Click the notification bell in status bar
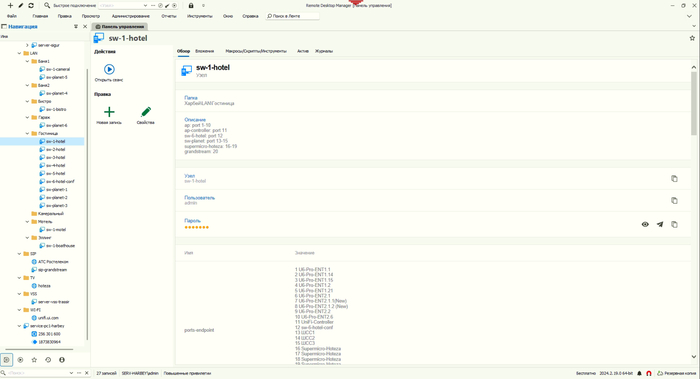This screenshot has height=379, width=700. 639,373
